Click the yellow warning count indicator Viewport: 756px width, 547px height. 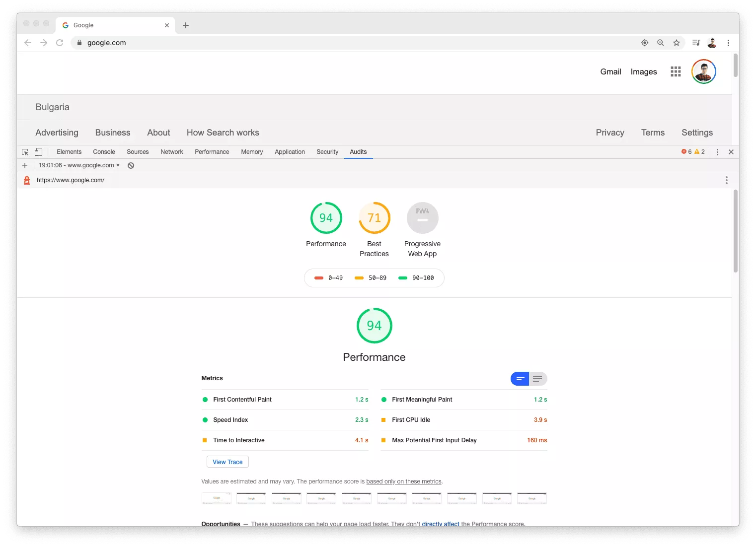(700, 152)
